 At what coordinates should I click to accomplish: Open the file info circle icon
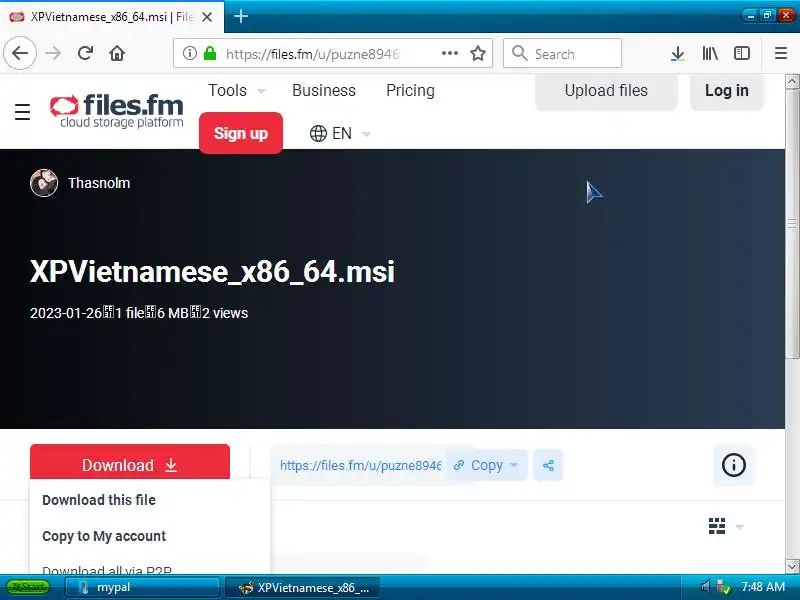[734, 465]
